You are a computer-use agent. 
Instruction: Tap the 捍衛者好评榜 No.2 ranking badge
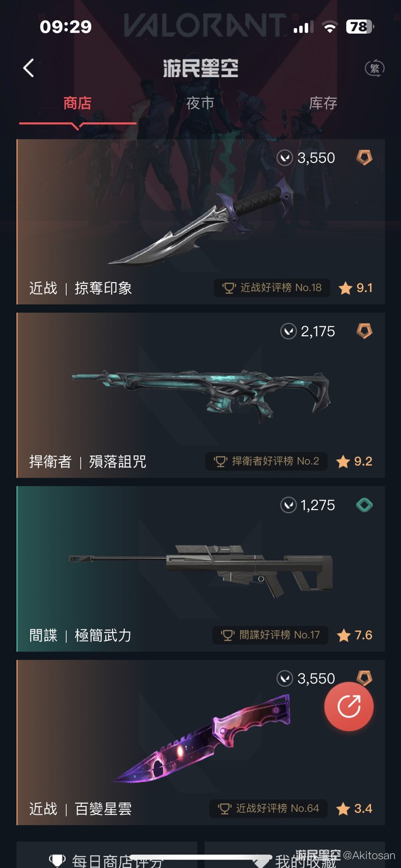point(266,461)
